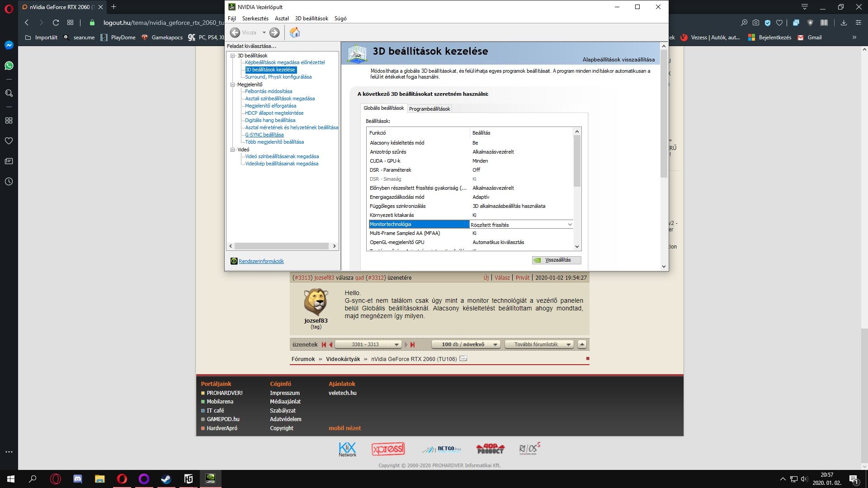
Task: Select the Függőleges szinkronizálás setting row
Action: point(470,206)
